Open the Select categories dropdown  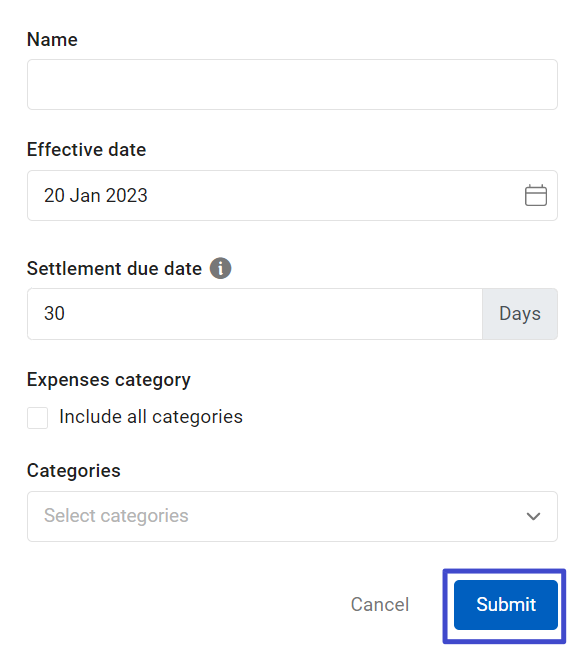click(292, 516)
